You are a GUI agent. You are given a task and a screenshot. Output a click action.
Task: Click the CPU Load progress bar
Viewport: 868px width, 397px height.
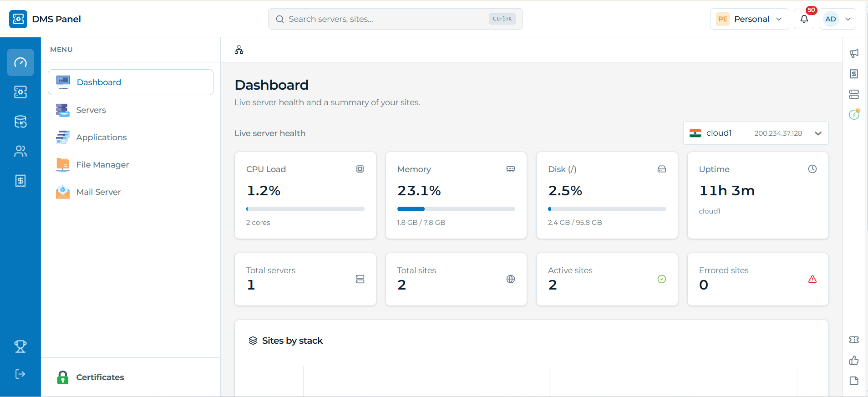pyautogui.click(x=305, y=209)
